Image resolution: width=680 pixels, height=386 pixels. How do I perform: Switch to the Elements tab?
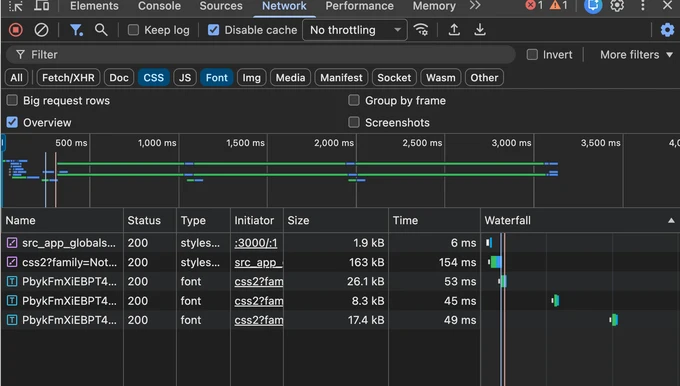[x=94, y=6]
